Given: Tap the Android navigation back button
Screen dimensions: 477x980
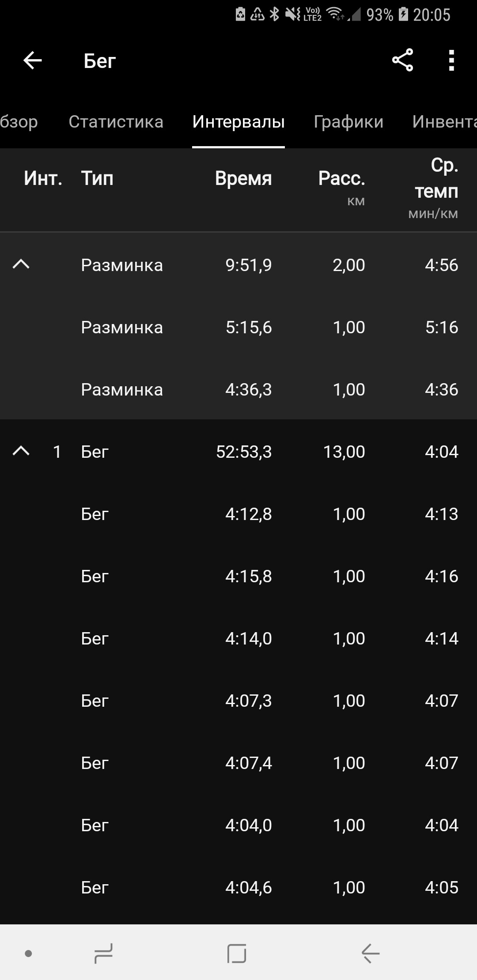Looking at the screenshot, I should pos(371,953).
